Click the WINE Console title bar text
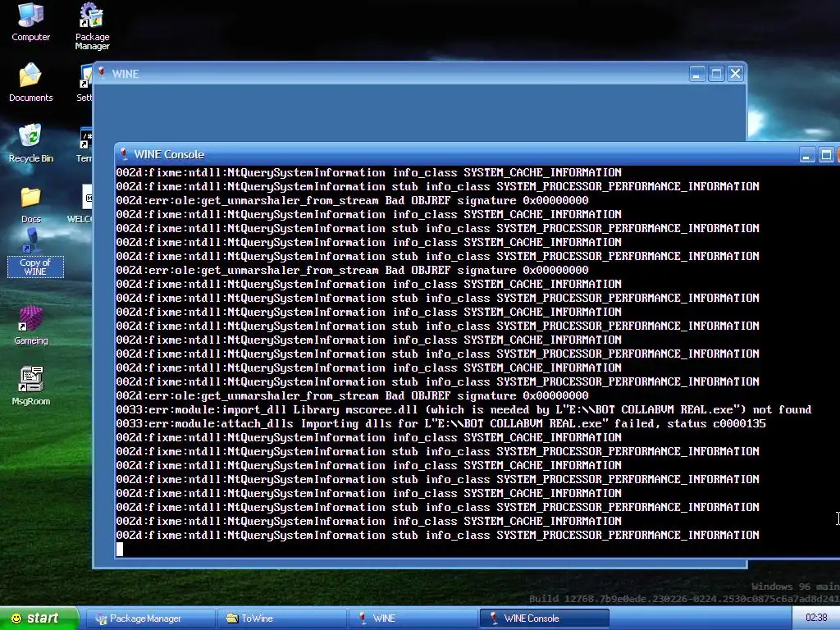The height and width of the screenshot is (630, 840). click(x=169, y=154)
